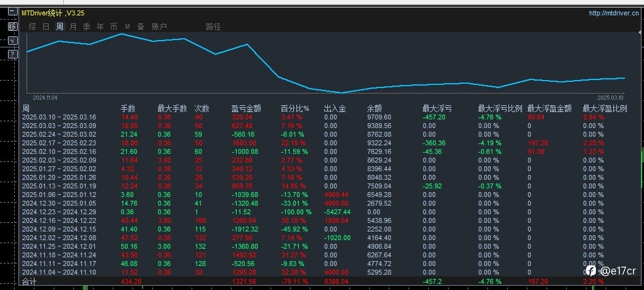Click the 合计 totals row label
Viewport: 644px width, 290px height.
[x=29, y=281]
